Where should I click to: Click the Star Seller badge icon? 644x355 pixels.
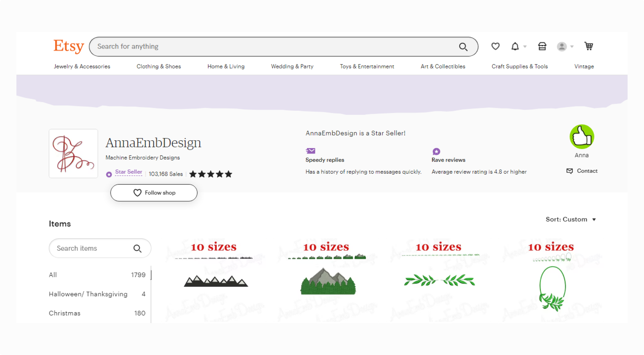pyautogui.click(x=109, y=174)
